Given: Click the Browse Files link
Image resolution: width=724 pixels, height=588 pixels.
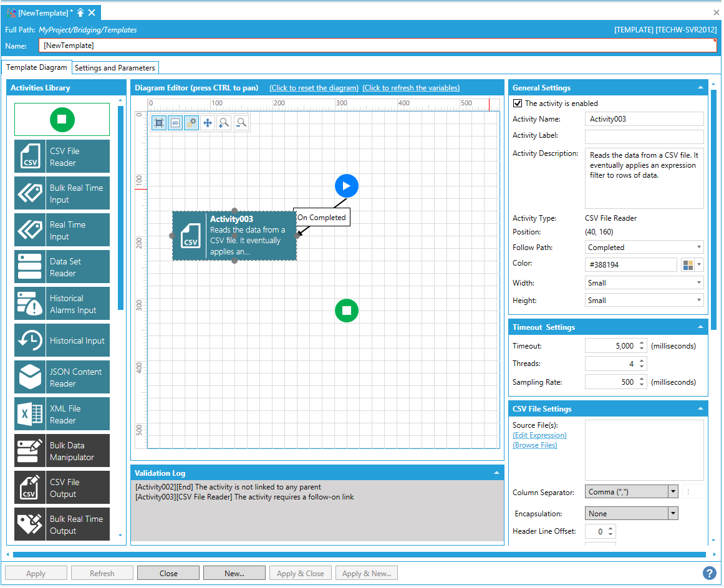Looking at the screenshot, I should pos(535,445).
